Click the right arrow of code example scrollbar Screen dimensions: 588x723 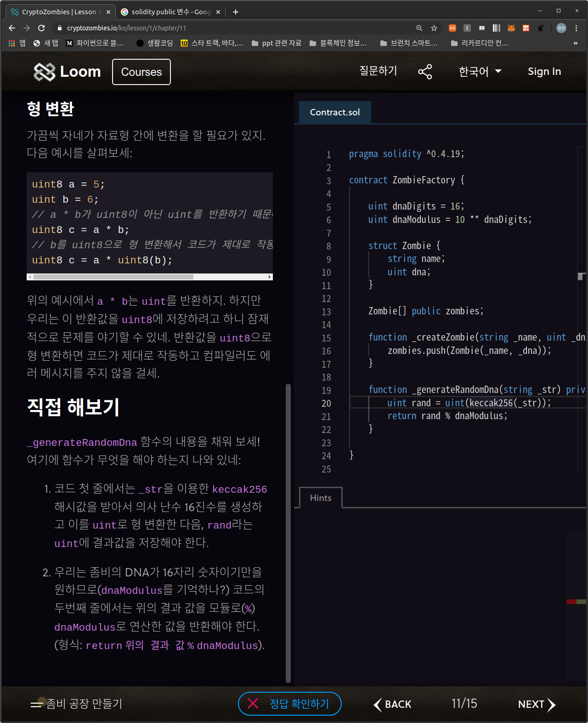click(x=270, y=277)
